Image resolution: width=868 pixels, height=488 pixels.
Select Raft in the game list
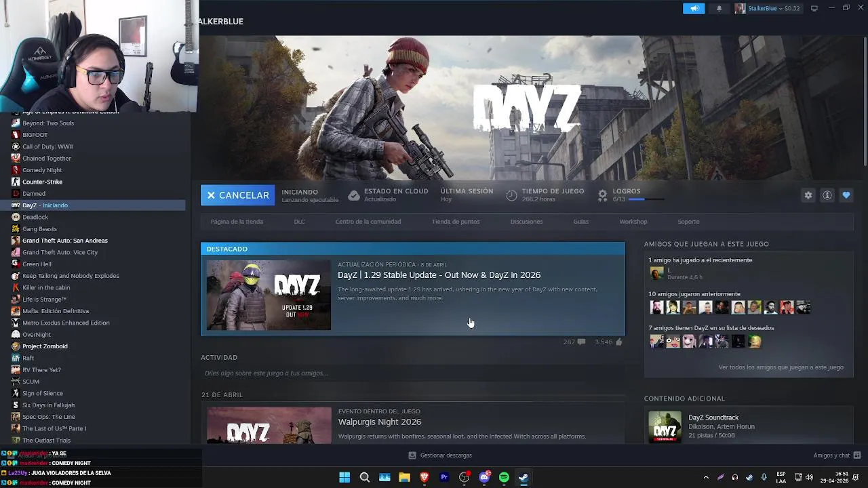click(28, 358)
